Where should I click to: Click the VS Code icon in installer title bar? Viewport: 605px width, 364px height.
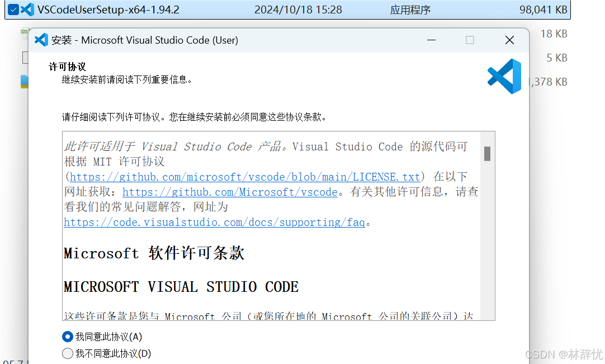tap(41, 40)
